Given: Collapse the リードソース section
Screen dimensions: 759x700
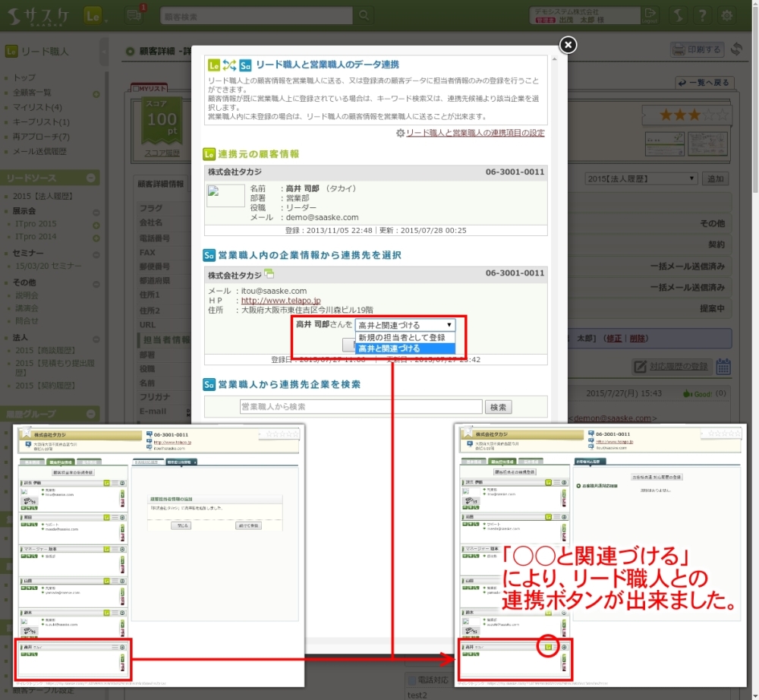Looking at the screenshot, I should [x=92, y=178].
